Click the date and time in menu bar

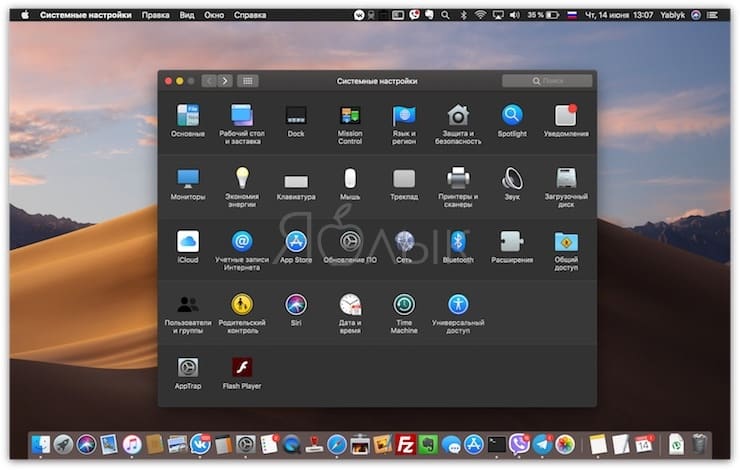[619, 15]
